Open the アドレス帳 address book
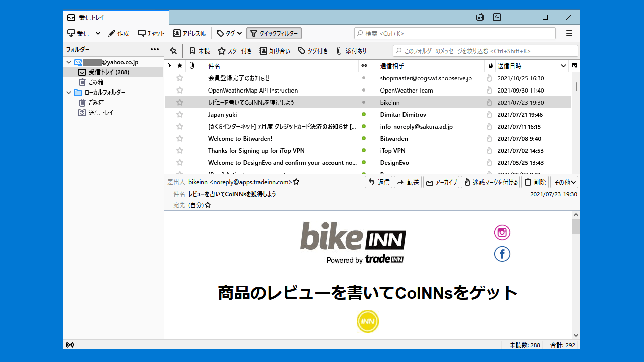This screenshot has width=644, height=362. pos(190,33)
